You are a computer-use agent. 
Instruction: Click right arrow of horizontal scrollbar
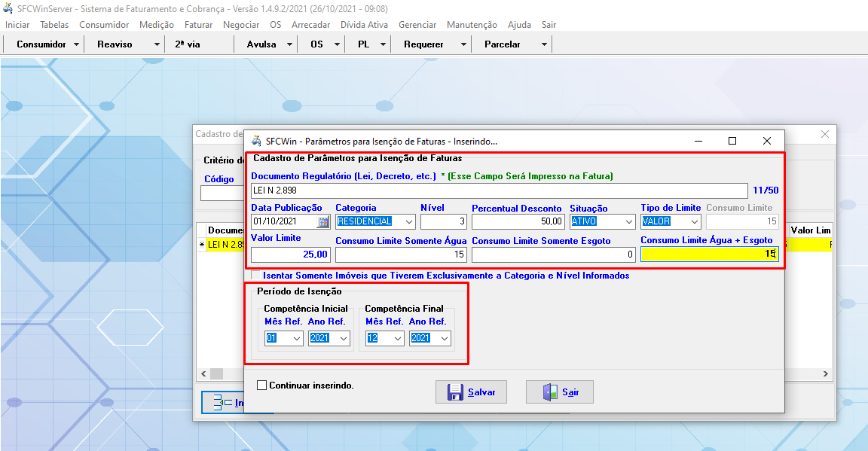pyautogui.click(x=826, y=374)
